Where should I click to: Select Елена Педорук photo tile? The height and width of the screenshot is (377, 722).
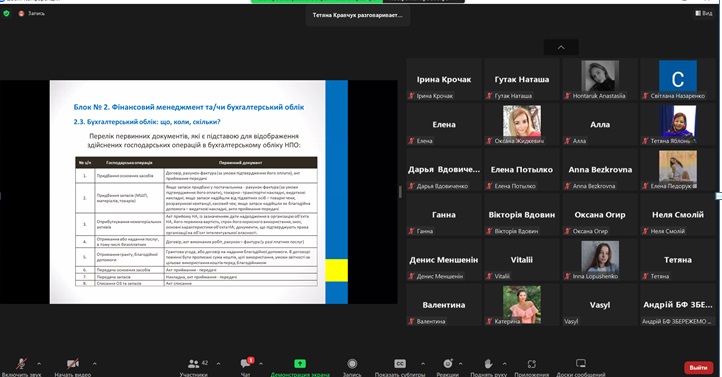tap(678, 169)
